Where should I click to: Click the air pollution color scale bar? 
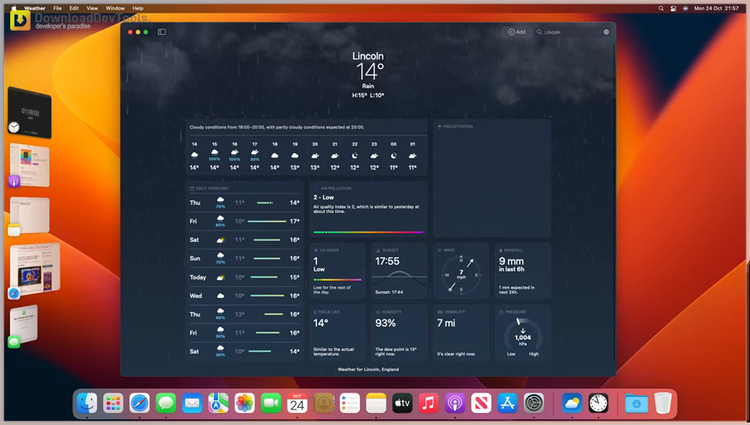366,232
